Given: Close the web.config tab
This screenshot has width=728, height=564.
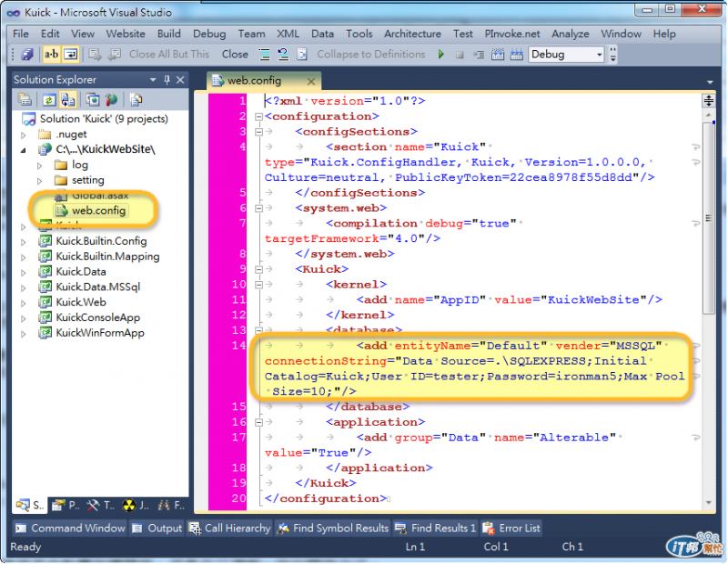Looking at the screenshot, I should coord(311,81).
